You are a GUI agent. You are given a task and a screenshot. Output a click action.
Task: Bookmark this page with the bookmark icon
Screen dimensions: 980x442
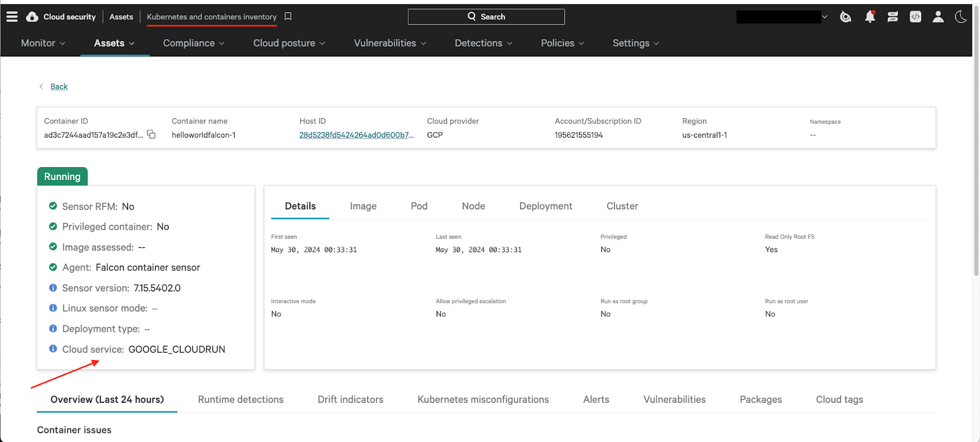288,17
